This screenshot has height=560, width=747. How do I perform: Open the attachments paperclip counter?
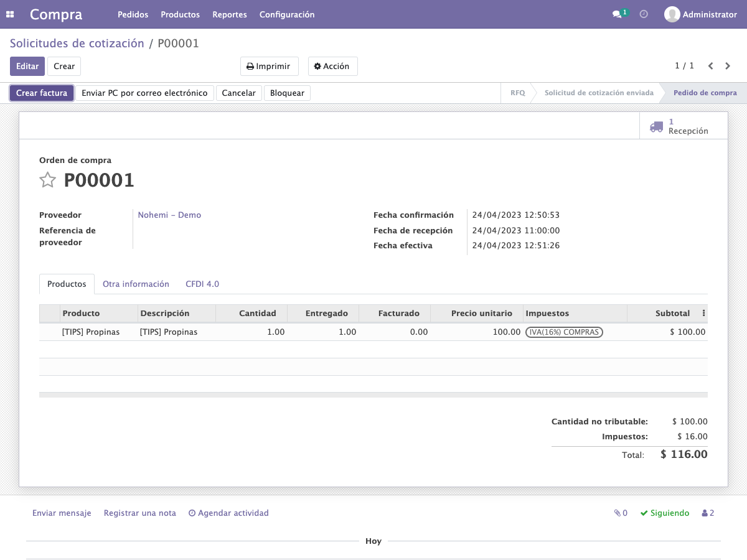621,513
